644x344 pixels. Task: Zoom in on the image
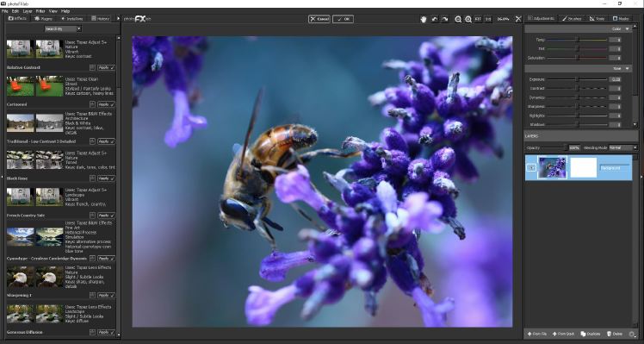point(468,19)
